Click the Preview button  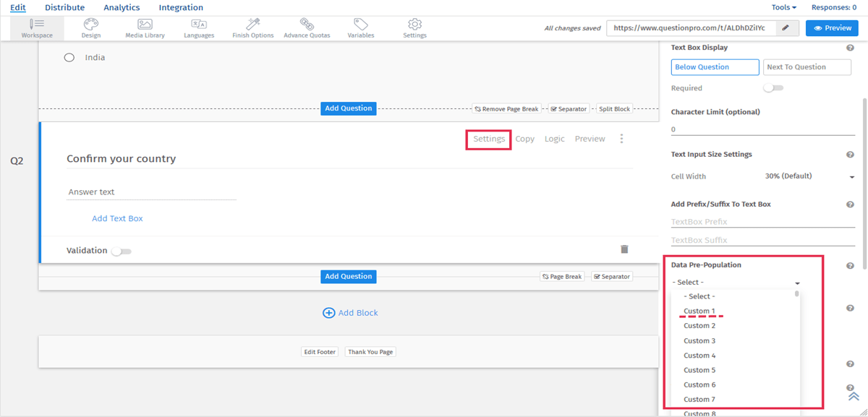click(832, 28)
